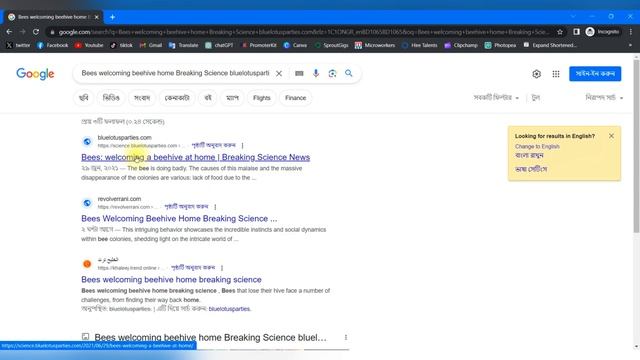Open the Gmail bookmark
The height and width of the screenshot is (360, 640).
point(151,45)
